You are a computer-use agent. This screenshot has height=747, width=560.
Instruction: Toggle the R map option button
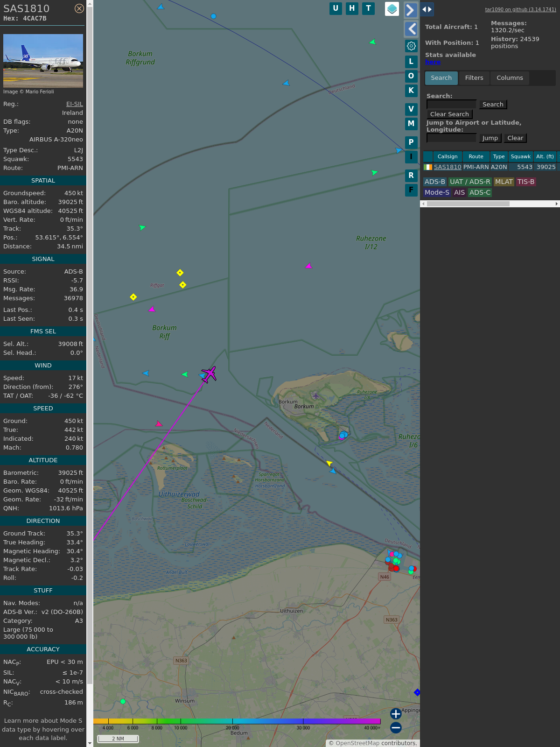411,176
